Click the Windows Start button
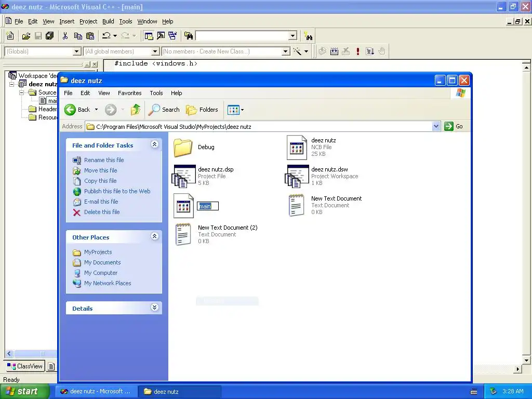This screenshot has width=532, height=399. (x=24, y=392)
